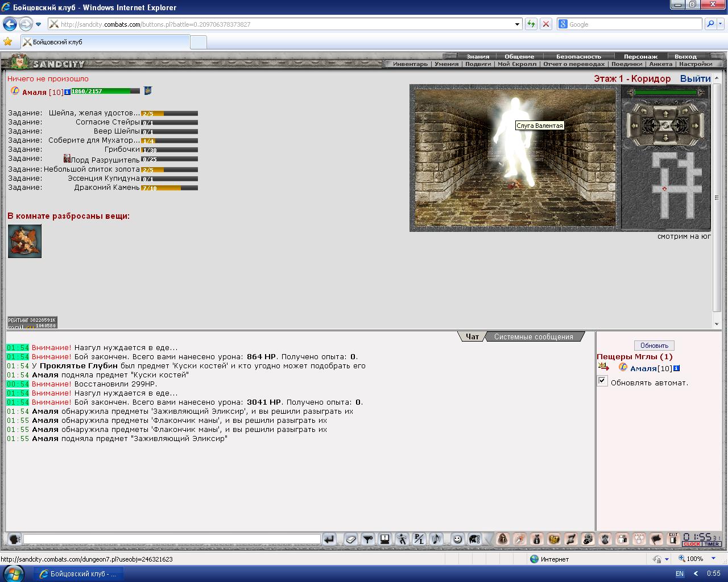
Task: Click the Выход menu item
Action: point(685,57)
